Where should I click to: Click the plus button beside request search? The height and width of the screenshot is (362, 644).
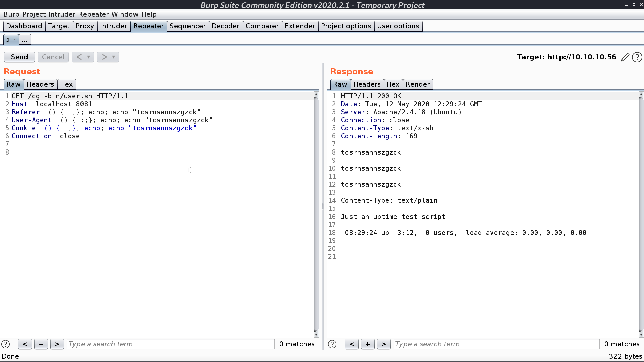coord(41,344)
